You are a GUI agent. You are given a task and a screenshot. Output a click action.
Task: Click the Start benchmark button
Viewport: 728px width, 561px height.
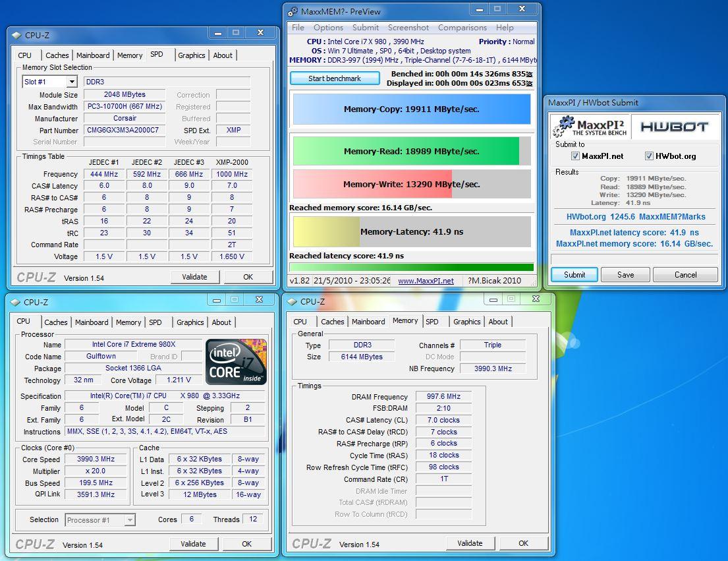[x=334, y=78]
